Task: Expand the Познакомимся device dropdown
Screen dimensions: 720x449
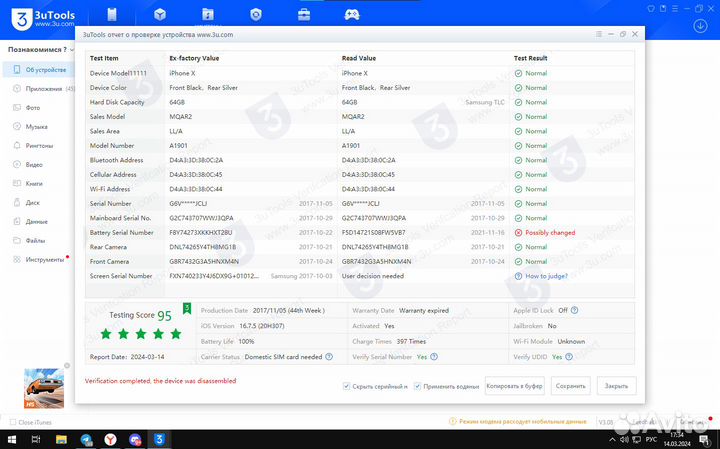Action: click(41, 50)
